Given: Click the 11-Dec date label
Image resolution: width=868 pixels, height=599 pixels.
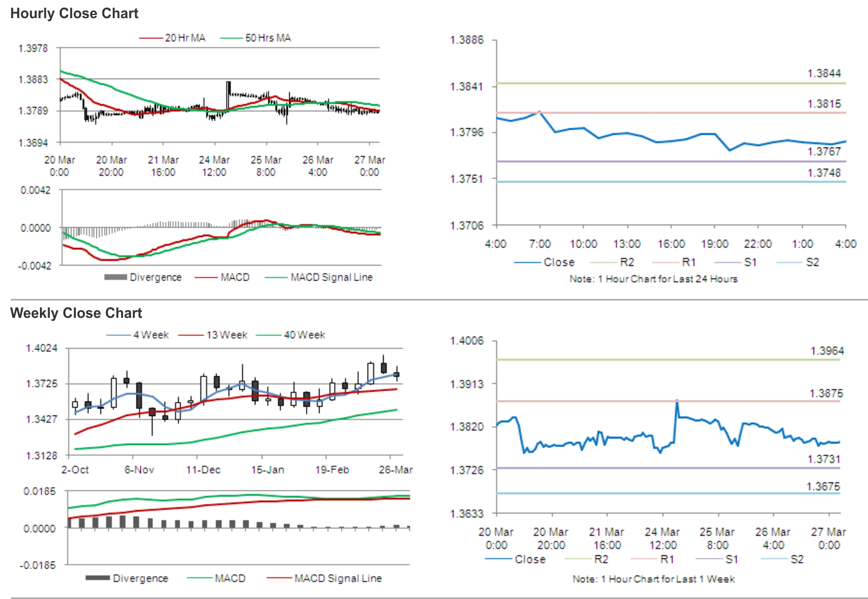Looking at the screenshot, I should (203, 470).
